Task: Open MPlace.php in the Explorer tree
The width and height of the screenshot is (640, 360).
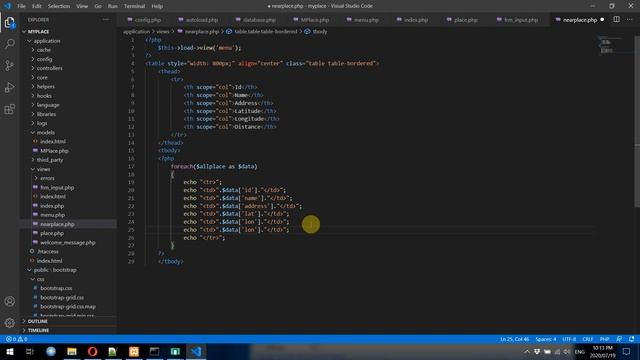Action: tap(54, 151)
